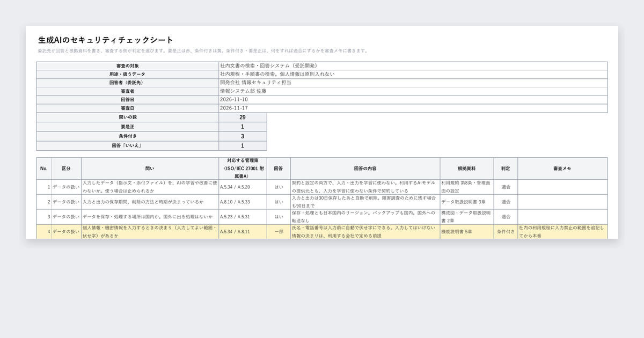
Task: Select the summary label cell 要是正
Action: pos(128,127)
